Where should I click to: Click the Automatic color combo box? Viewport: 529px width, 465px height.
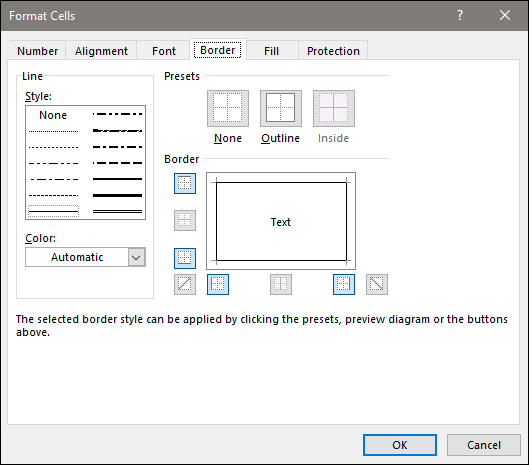click(85, 257)
